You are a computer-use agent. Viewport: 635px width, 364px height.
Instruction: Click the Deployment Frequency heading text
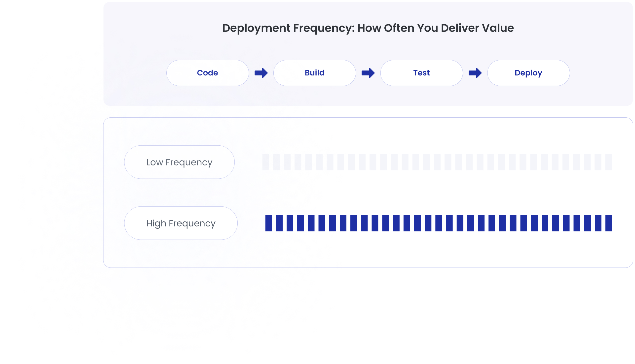pos(368,28)
